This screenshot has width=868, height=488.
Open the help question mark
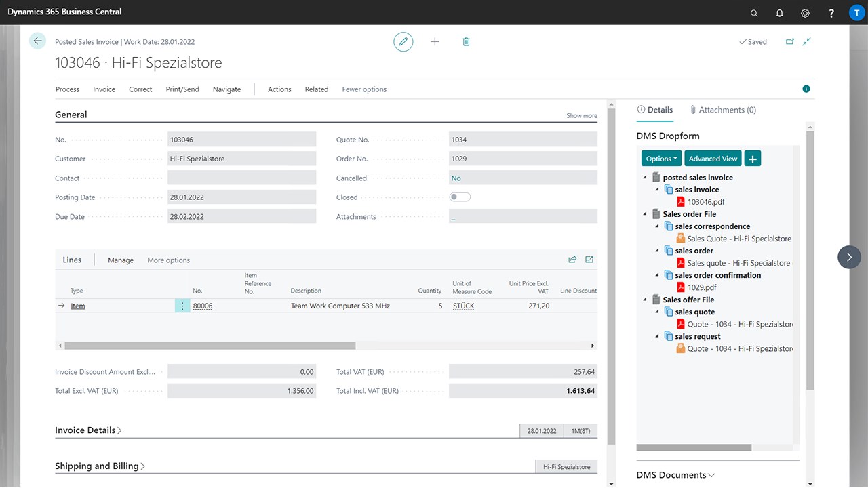831,13
